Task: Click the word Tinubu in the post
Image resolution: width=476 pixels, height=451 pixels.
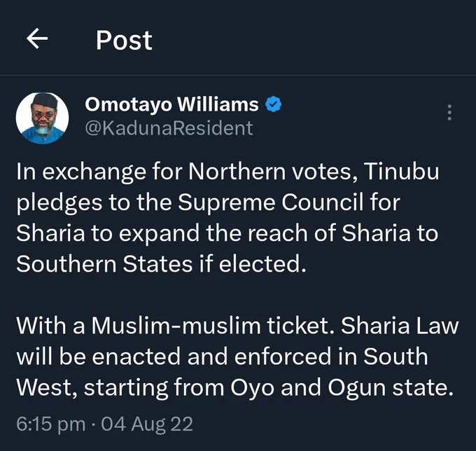Action: pos(401,172)
